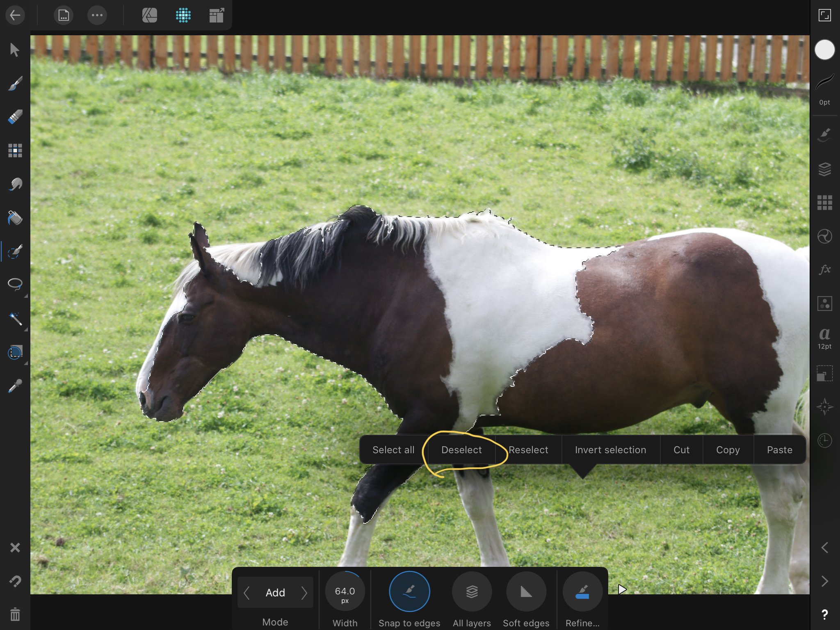Select the Move tool
The height and width of the screenshot is (630, 840).
tap(15, 49)
